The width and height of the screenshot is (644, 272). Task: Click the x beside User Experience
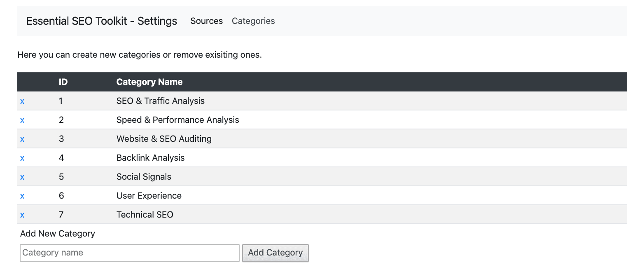pyautogui.click(x=22, y=195)
